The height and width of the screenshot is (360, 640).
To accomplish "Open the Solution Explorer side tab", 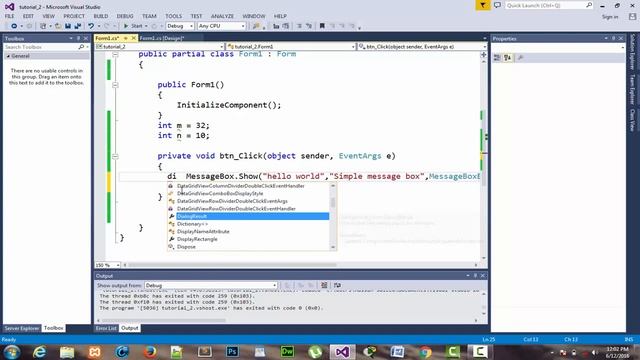I will pyautogui.click(x=632, y=52).
